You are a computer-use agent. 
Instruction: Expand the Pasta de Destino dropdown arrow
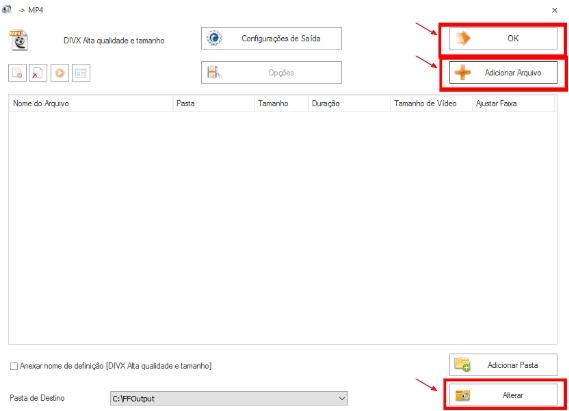click(341, 398)
